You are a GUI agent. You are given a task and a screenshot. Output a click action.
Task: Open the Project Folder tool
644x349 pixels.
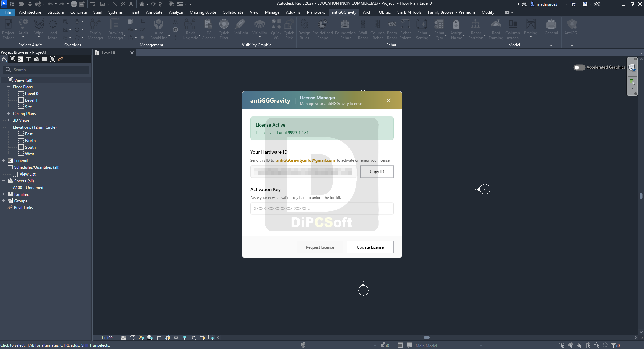[8, 30]
